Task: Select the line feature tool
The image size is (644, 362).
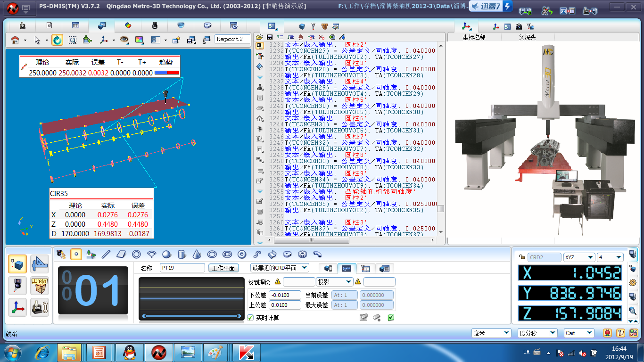Action: tap(106, 254)
